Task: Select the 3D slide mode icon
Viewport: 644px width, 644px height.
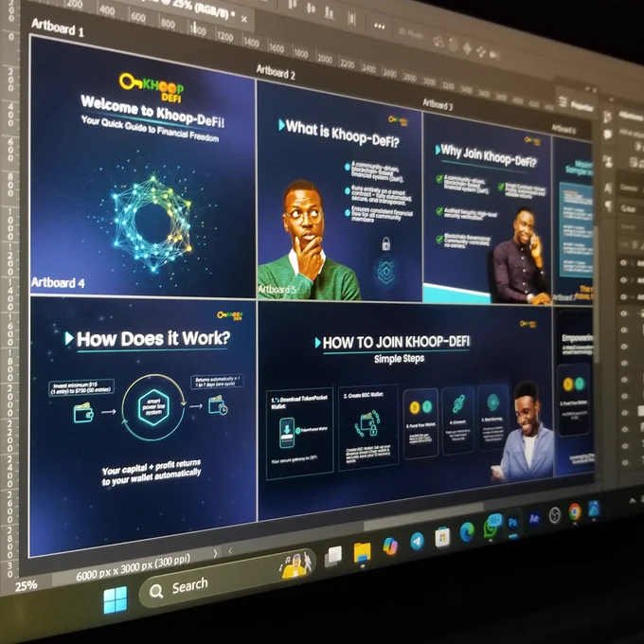Action: (481, 51)
